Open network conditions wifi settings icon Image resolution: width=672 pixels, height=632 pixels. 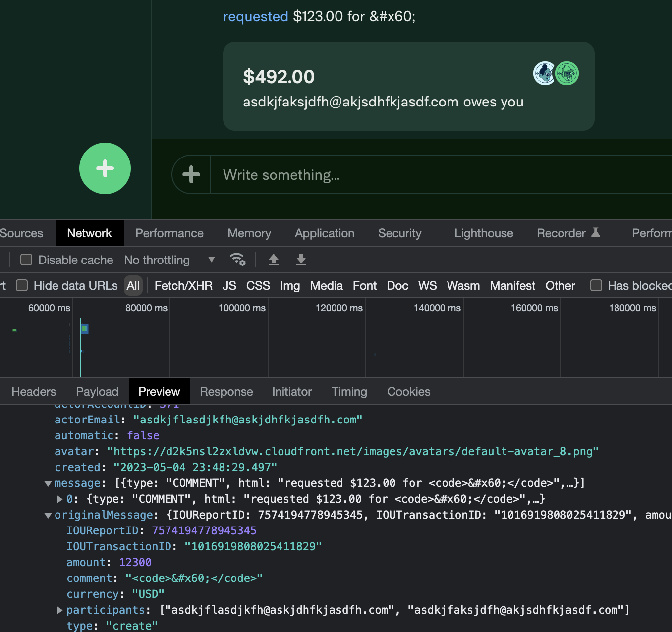[238, 260]
